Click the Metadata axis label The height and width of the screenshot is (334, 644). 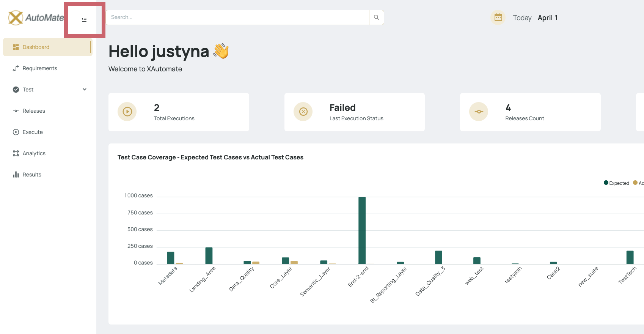tap(168, 276)
